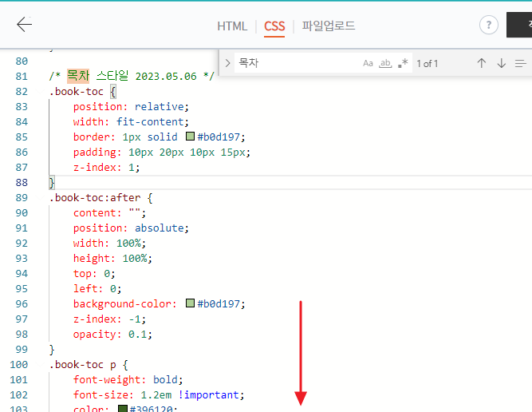Click line number 88 in the gutter
The height and width of the screenshot is (412, 532).
point(22,182)
